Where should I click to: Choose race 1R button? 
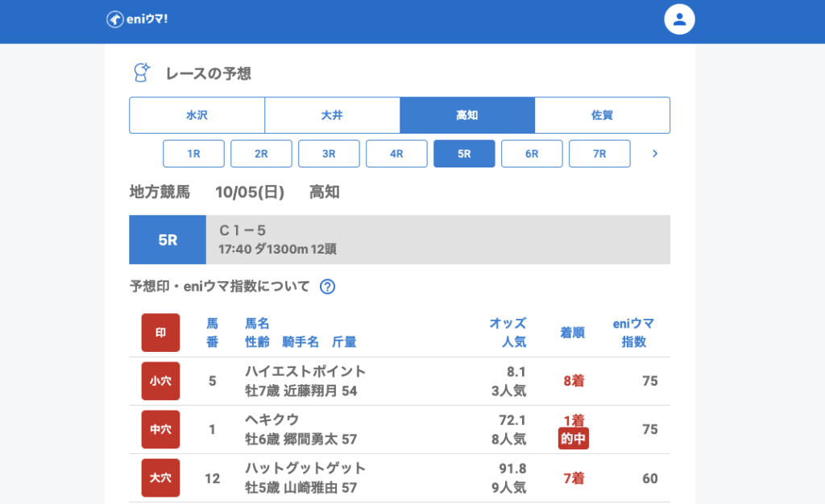(193, 154)
